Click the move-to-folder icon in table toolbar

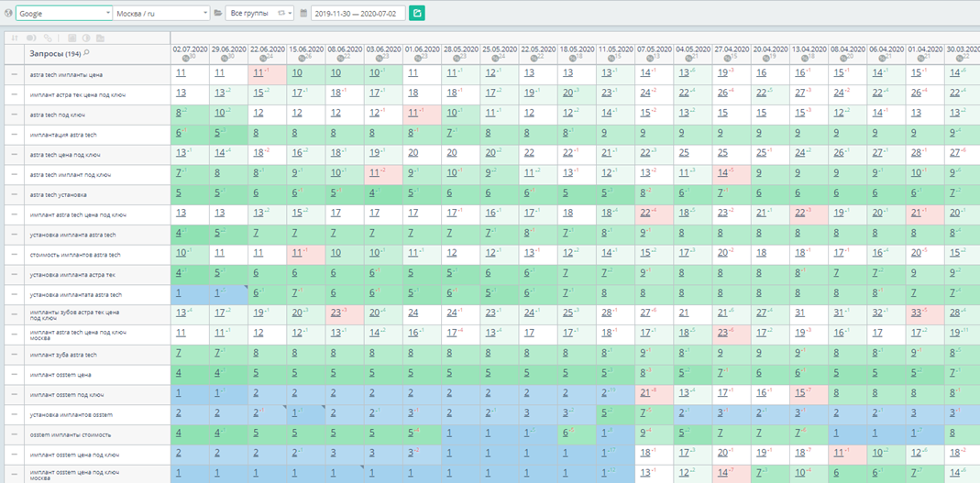click(x=101, y=38)
